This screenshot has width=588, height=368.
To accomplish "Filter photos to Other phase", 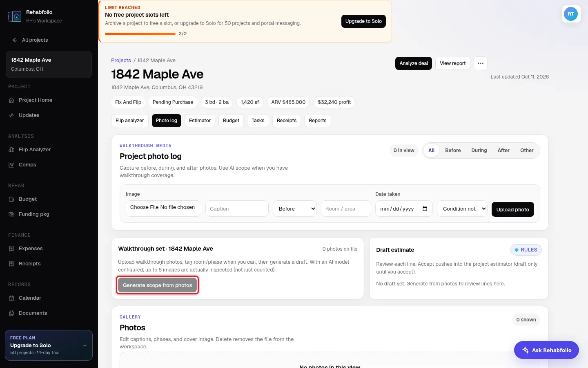I will click(527, 150).
